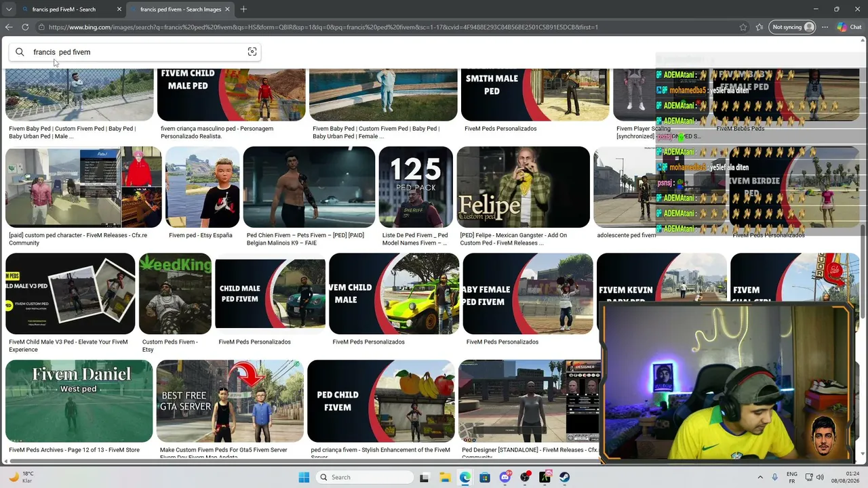Open 'FiveM Child Male V3 Ped' link
Image resolution: width=868 pixels, height=488 pixels.
click(68, 346)
